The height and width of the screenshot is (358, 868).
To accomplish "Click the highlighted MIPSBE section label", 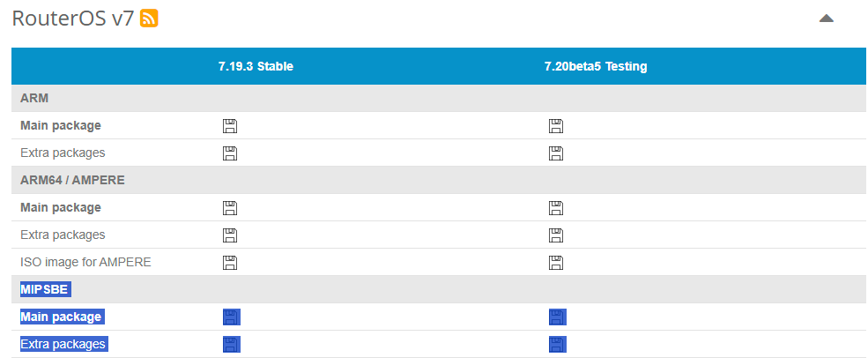I will 45,289.
